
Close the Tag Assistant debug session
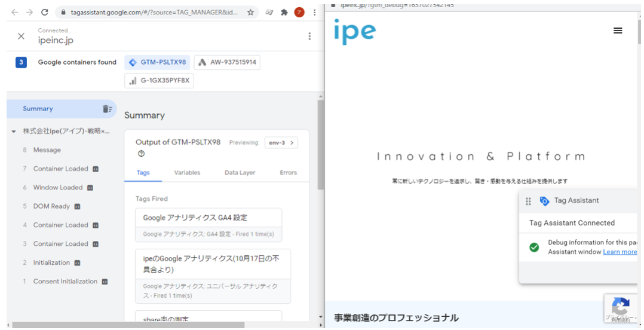21,36
